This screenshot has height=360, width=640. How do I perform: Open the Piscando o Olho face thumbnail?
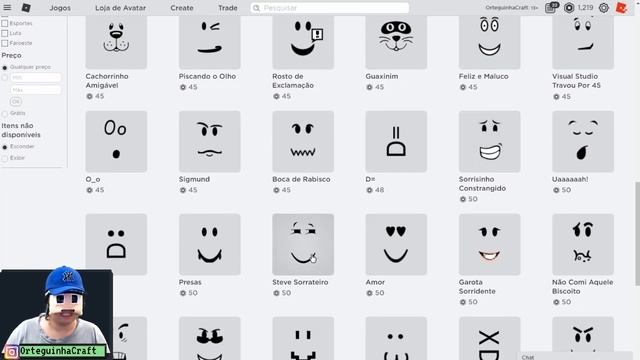[210, 42]
